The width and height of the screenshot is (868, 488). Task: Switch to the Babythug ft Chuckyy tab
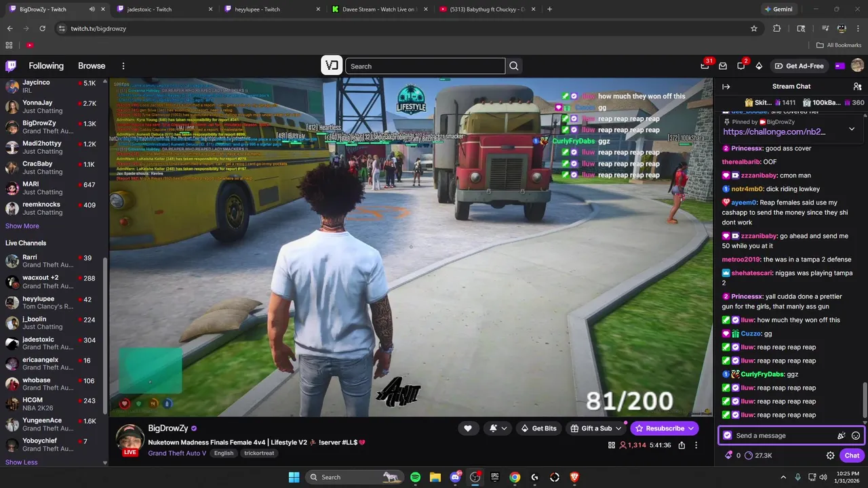click(487, 9)
